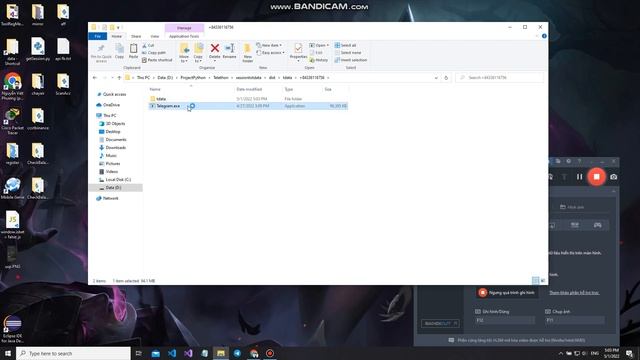Click Cut in the ribbon
This screenshot has height=360, width=640.
pyautogui.click(x=148, y=45)
